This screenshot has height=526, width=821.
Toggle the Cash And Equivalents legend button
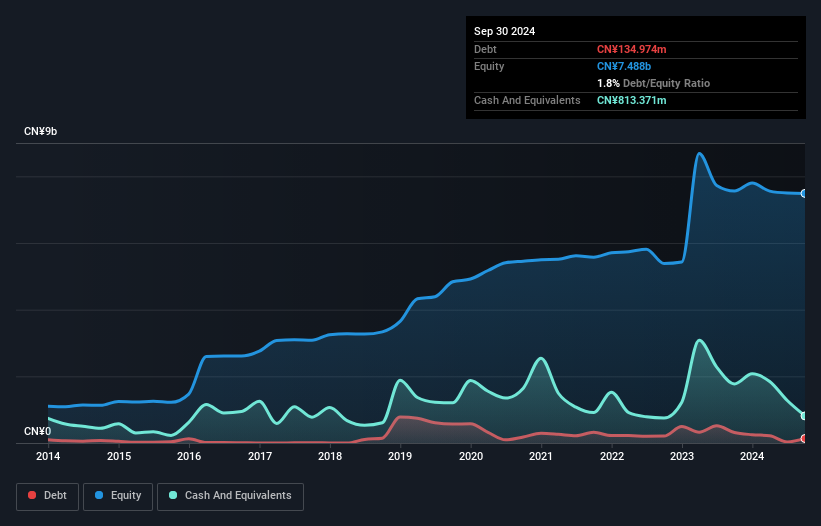pyautogui.click(x=230, y=496)
